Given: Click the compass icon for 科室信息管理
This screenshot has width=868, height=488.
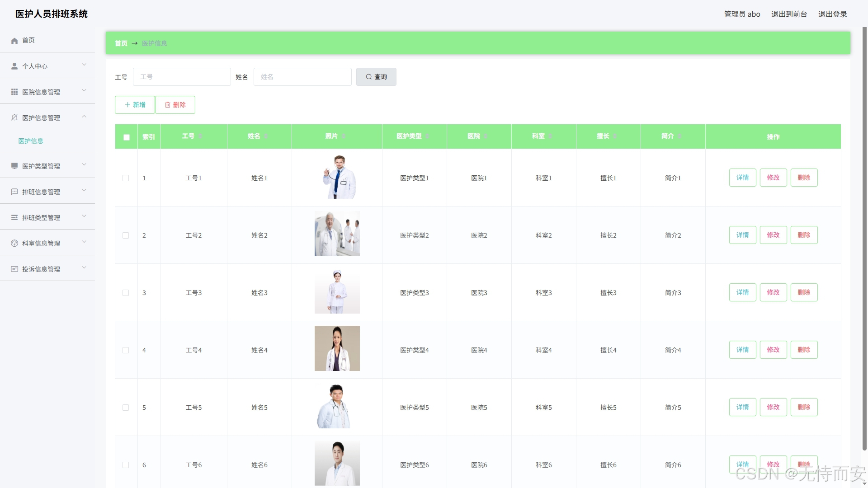Looking at the screenshot, I should click(x=14, y=243).
